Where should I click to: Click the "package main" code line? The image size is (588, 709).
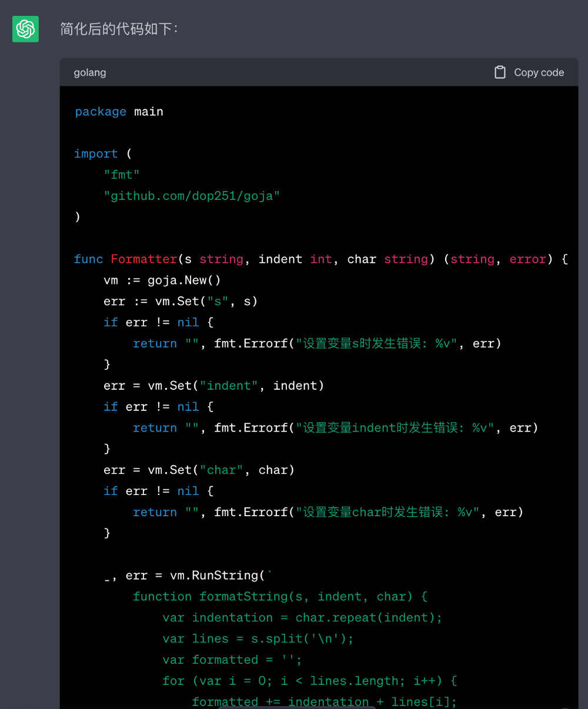click(x=119, y=112)
